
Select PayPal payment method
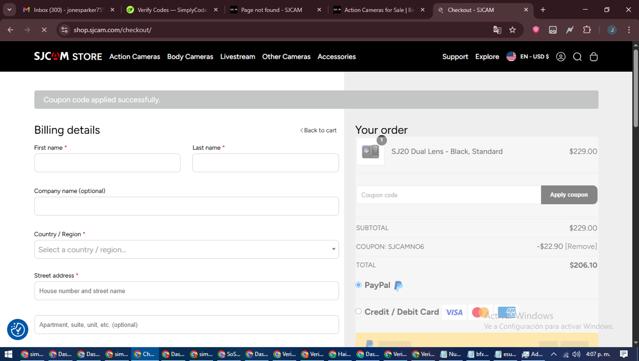(x=359, y=285)
